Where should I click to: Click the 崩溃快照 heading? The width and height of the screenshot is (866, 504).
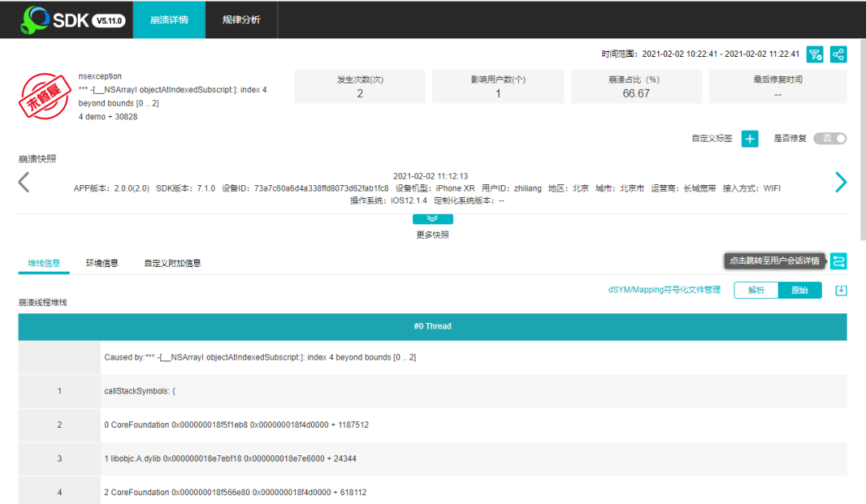pyautogui.click(x=37, y=159)
